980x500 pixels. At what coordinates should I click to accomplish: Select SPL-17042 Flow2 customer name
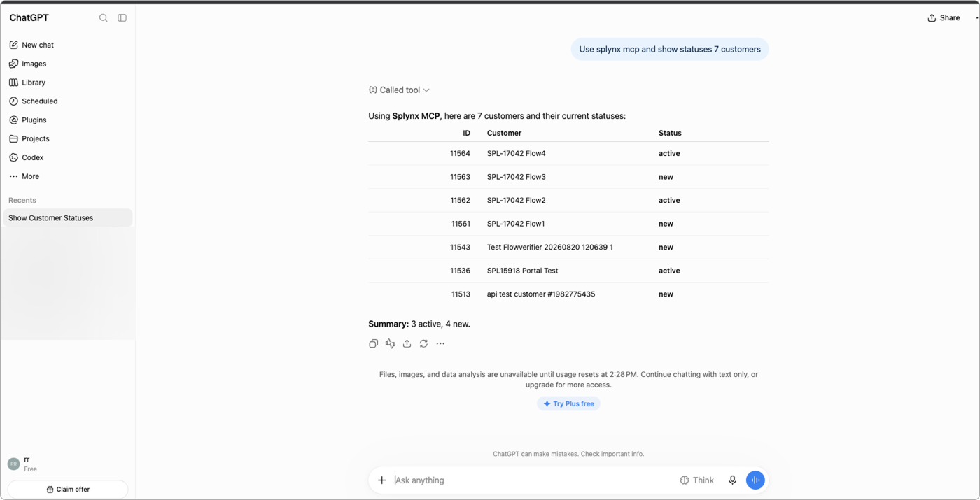coord(516,201)
